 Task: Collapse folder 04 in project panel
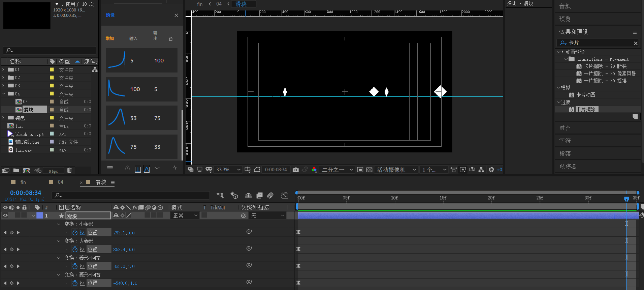tap(4, 94)
